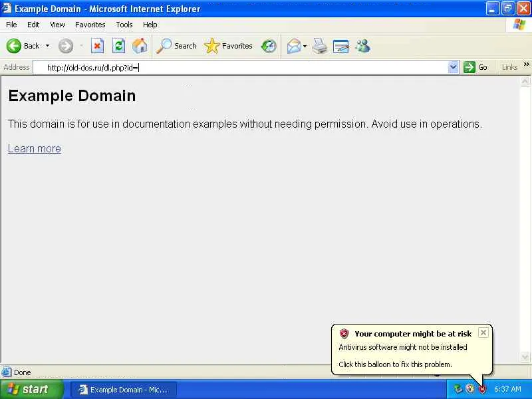This screenshot has height=399, width=532.
Task: Open the Windows Start menu
Action: pyautogui.click(x=32, y=389)
